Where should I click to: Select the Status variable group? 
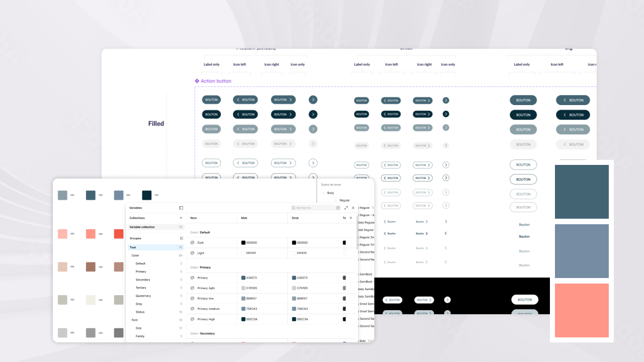point(139,312)
